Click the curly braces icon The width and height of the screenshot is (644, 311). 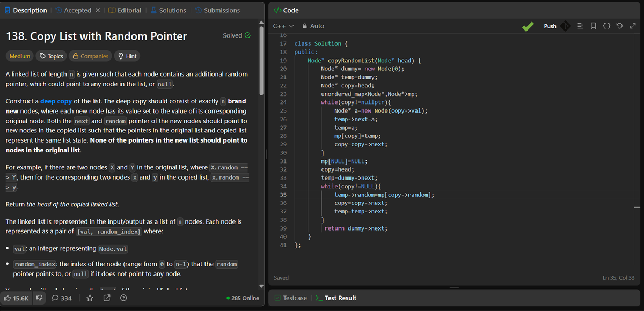click(606, 26)
